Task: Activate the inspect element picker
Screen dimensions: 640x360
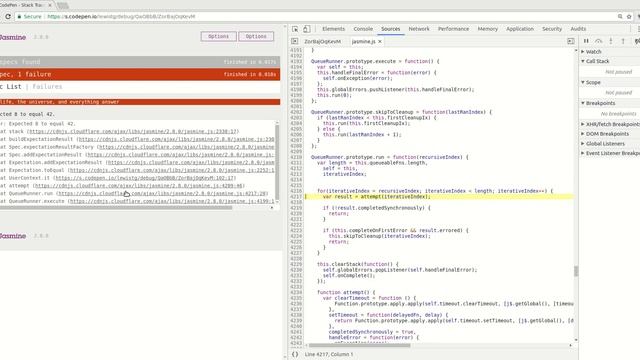Action: [295, 29]
